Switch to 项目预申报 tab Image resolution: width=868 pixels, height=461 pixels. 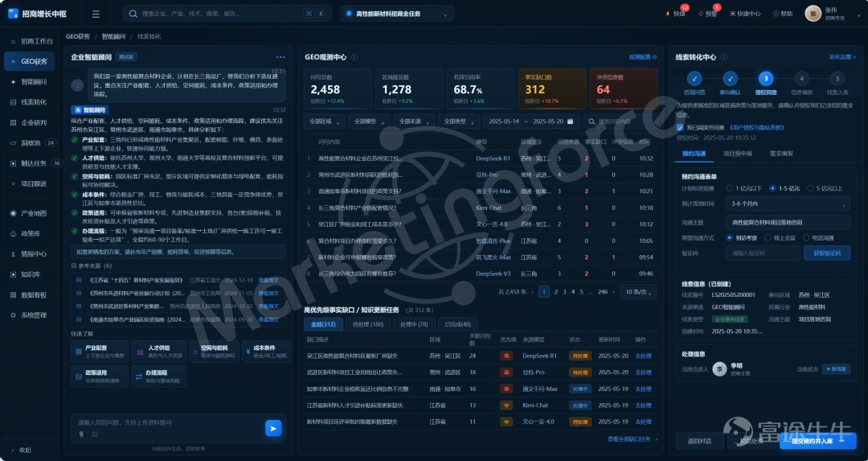pos(738,154)
